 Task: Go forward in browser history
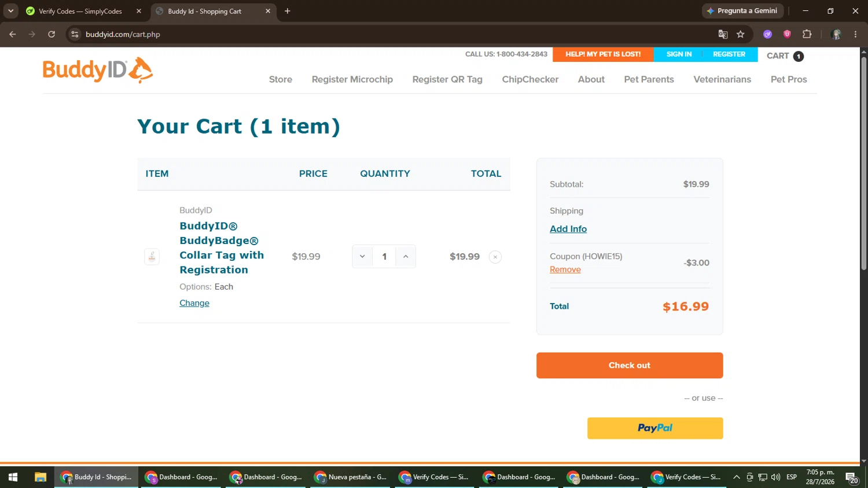tap(32, 34)
